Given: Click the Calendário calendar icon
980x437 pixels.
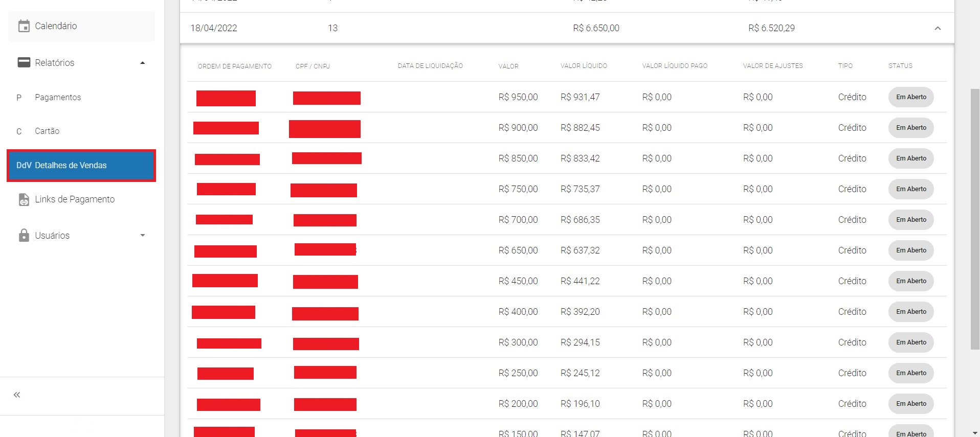Looking at the screenshot, I should (x=24, y=26).
